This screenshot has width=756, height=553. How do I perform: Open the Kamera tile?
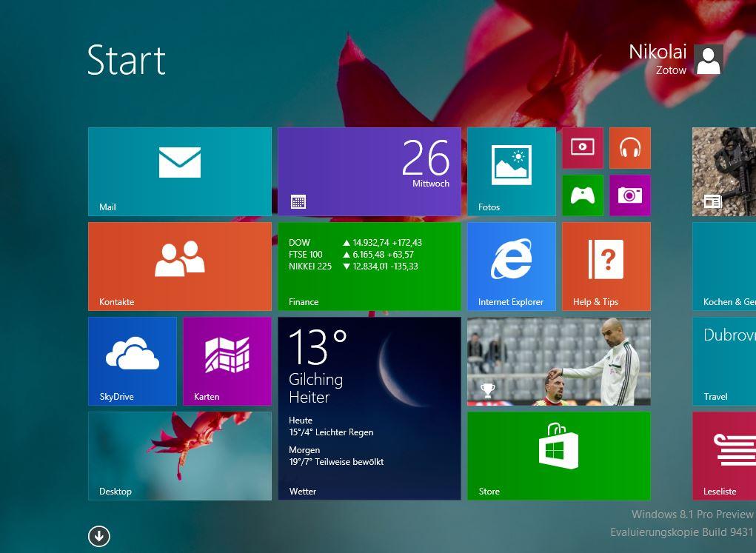click(629, 195)
